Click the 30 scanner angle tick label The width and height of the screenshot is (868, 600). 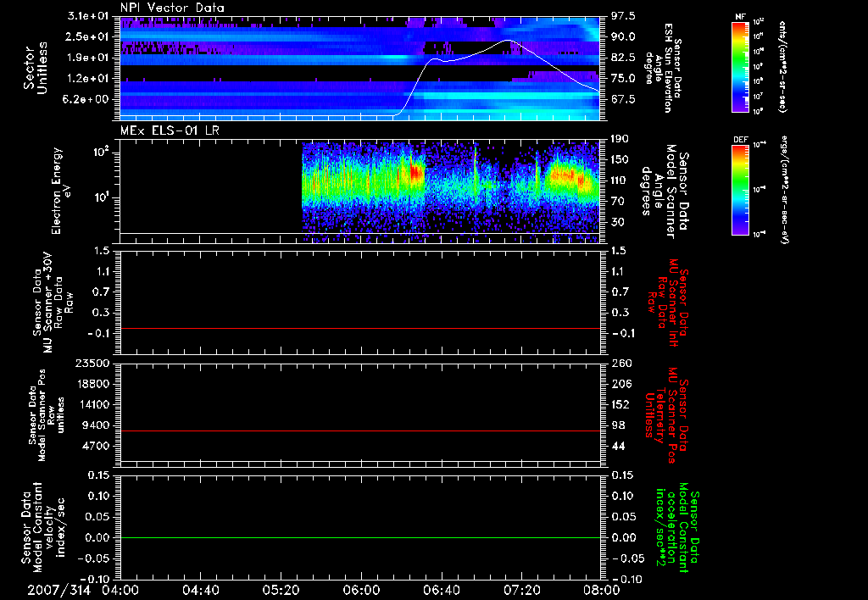pyautogui.click(x=617, y=223)
